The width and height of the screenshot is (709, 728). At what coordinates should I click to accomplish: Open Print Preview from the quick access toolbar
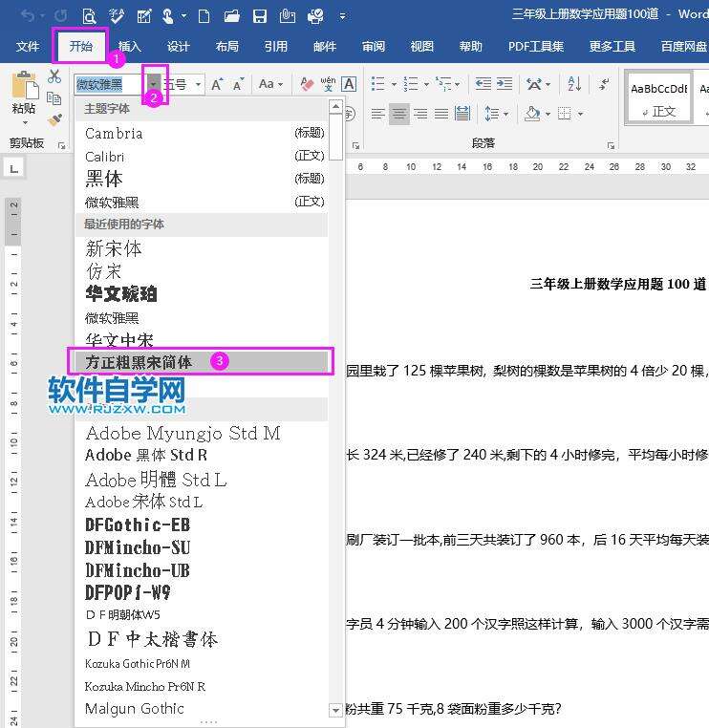click(89, 16)
